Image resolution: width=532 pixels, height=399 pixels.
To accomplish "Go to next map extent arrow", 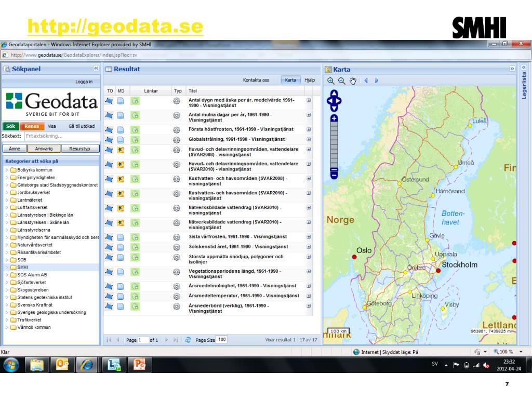I will pos(377,81).
